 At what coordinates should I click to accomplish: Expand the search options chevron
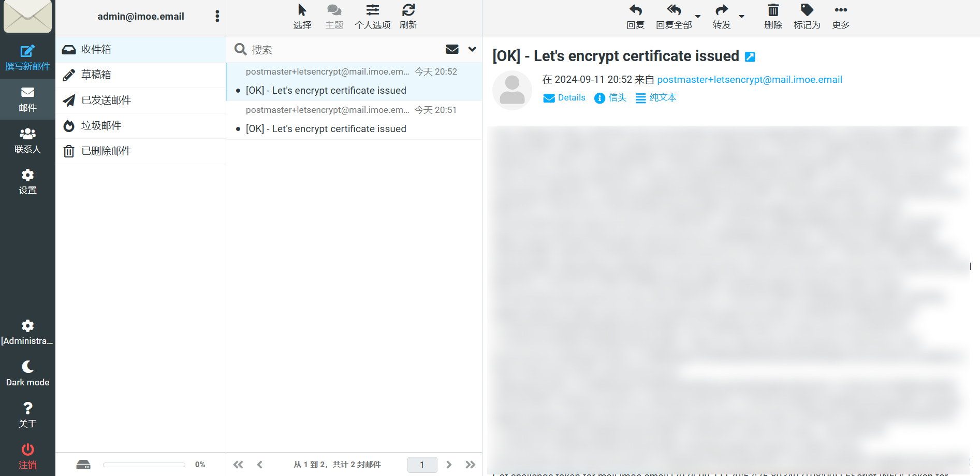pos(472,49)
